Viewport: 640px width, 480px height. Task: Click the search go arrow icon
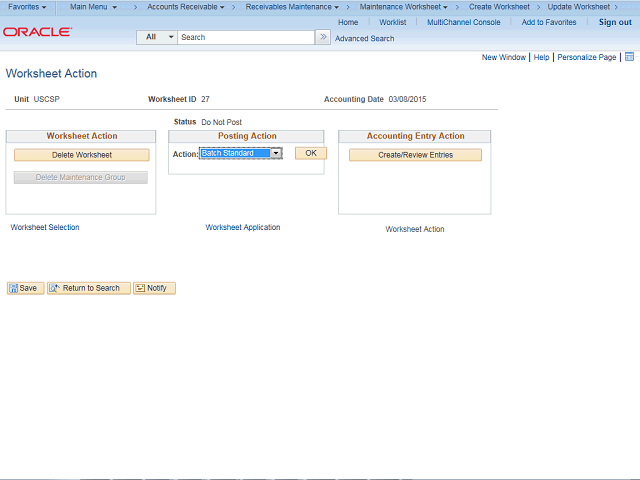pos(323,37)
